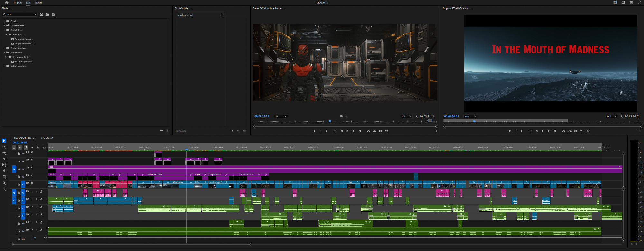The width and height of the screenshot is (644, 251).
Task: Toggle Effect Controls timeline view
Action: pos(222,15)
